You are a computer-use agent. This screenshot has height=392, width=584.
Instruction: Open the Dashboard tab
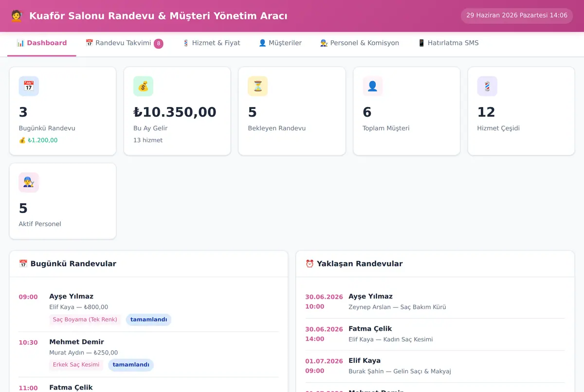(42, 43)
